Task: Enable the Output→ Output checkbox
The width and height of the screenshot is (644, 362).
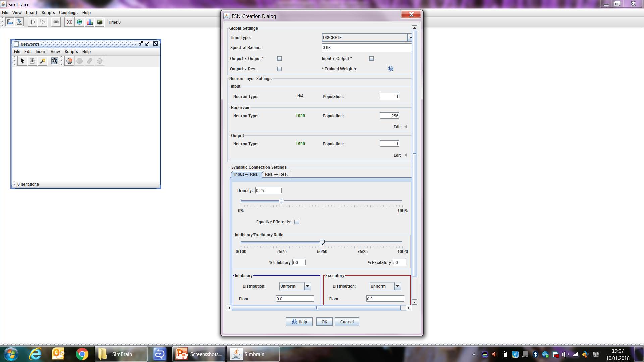Action: pyautogui.click(x=279, y=59)
